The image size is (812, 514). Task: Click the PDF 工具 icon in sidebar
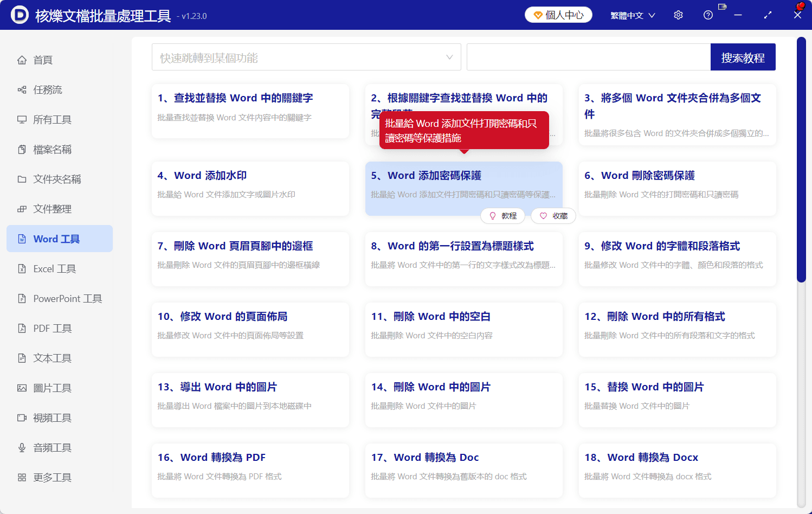point(22,328)
